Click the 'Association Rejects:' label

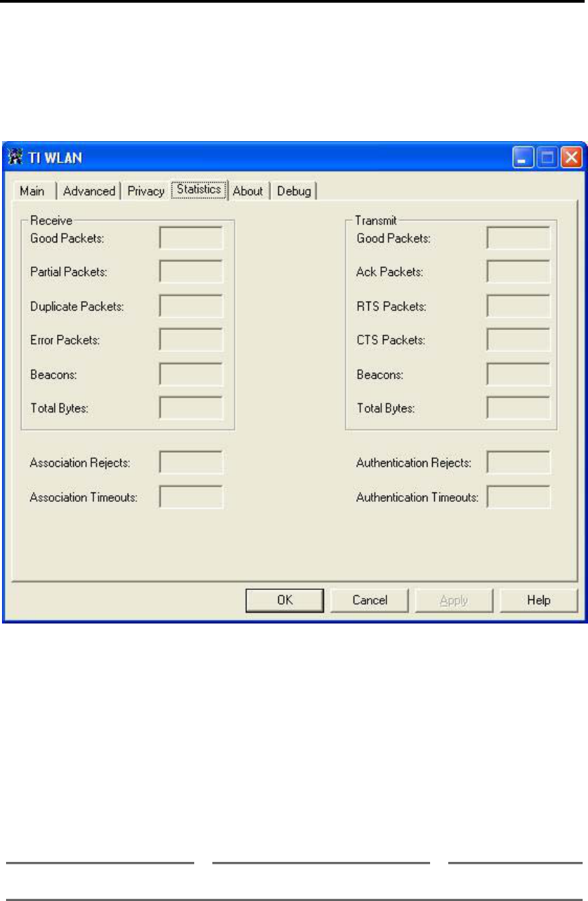coord(80,463)
